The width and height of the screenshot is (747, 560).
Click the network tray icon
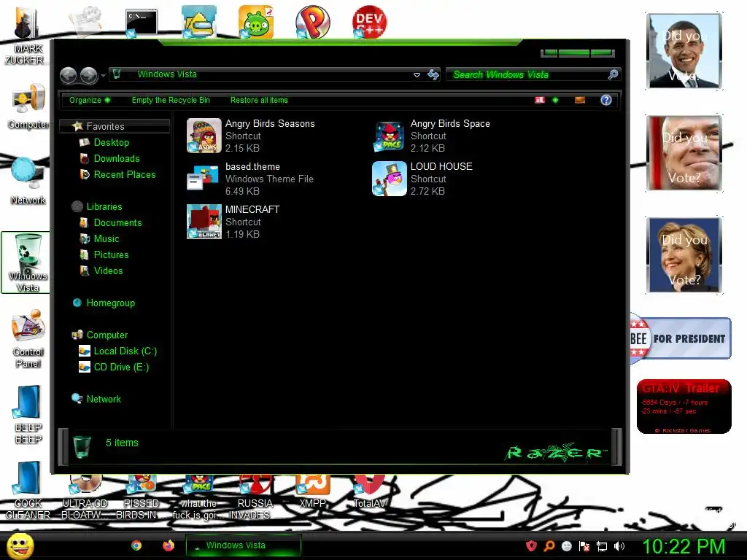tap(602, 546)
